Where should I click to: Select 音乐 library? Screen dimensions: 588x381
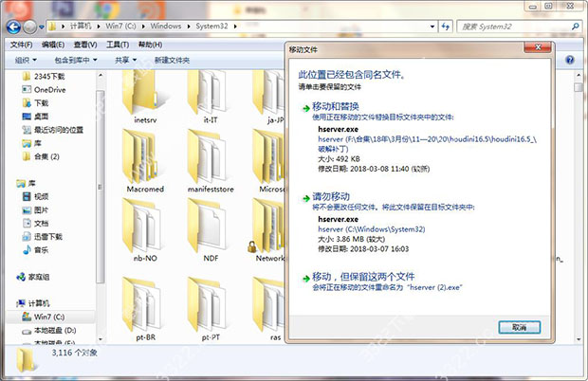pos(36,250)
